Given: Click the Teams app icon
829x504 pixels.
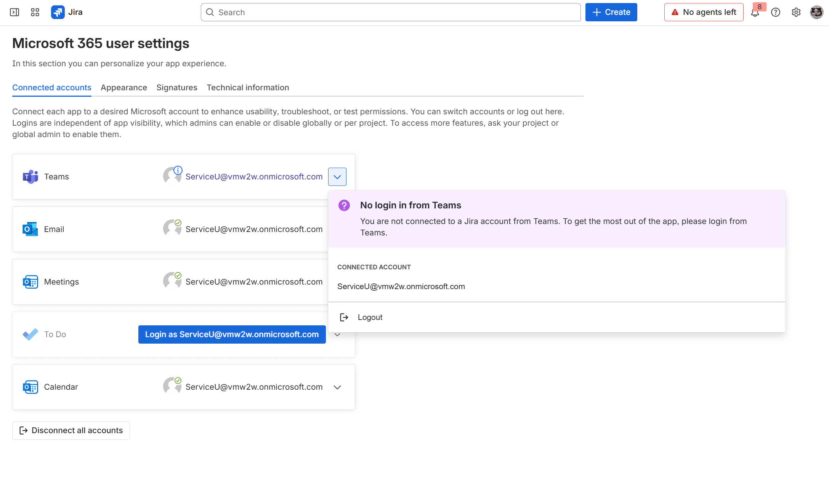Looking at the screenshot, I should click(x=30, y=177).
